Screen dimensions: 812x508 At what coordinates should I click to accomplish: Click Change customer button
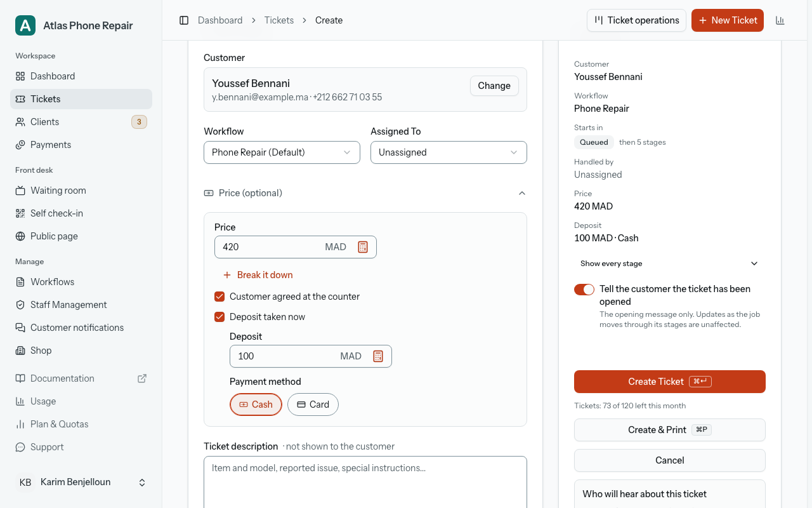pos(494,86)
